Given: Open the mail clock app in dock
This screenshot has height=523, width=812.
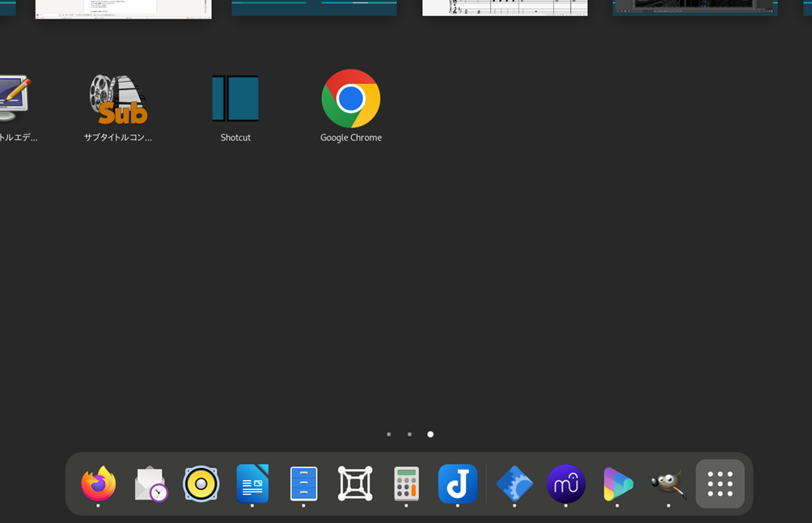Looking at the screenshot, I should (x=150, y=483).
